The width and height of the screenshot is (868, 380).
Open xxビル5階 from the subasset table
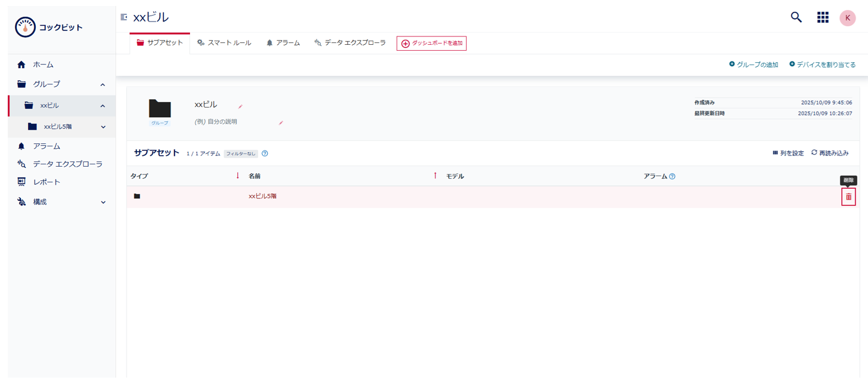[x=263, y=196]
